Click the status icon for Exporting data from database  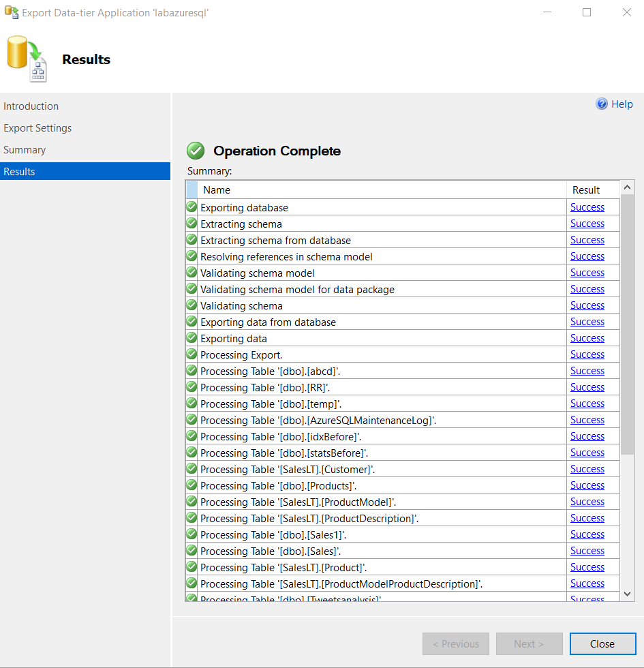coord(191,322)
